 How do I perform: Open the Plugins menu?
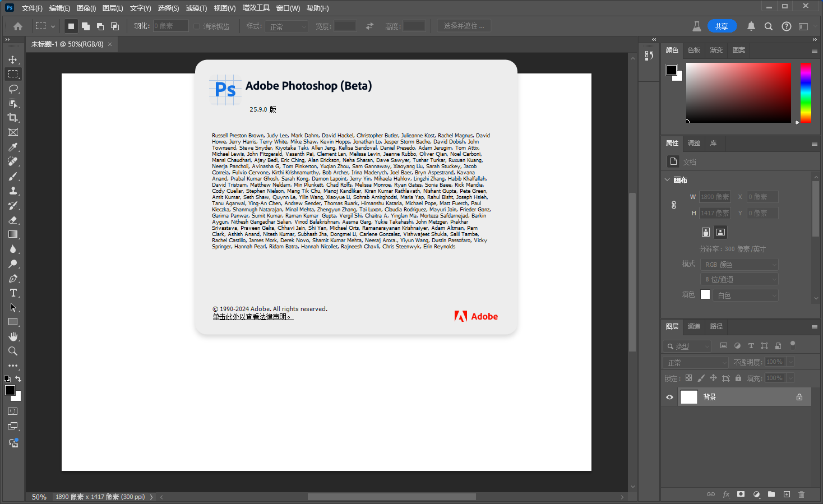coord(256,8)
